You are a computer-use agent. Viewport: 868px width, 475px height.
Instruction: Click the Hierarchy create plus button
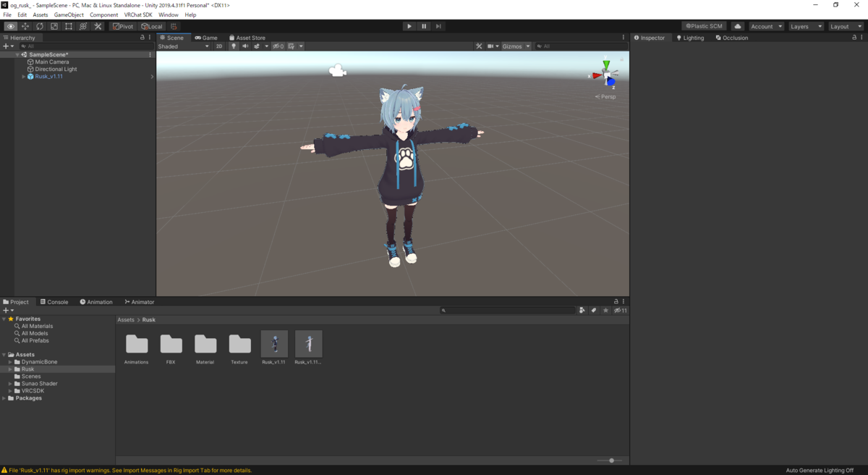point(7,46)
